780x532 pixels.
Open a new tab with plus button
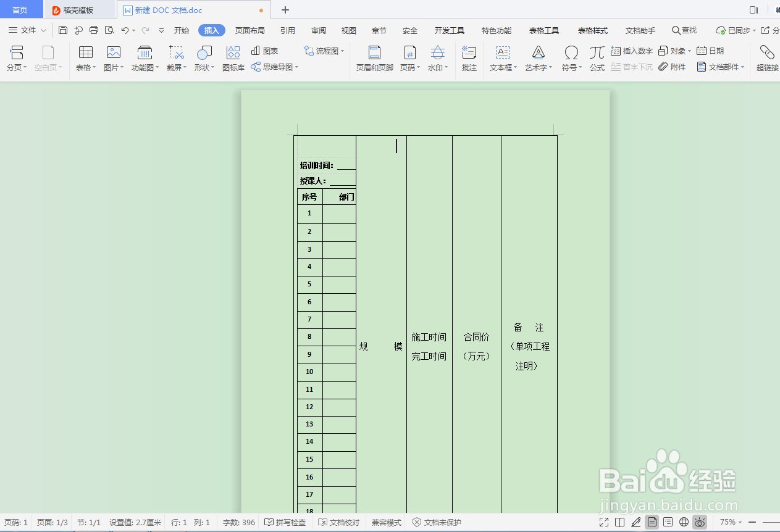coord(285,10)
